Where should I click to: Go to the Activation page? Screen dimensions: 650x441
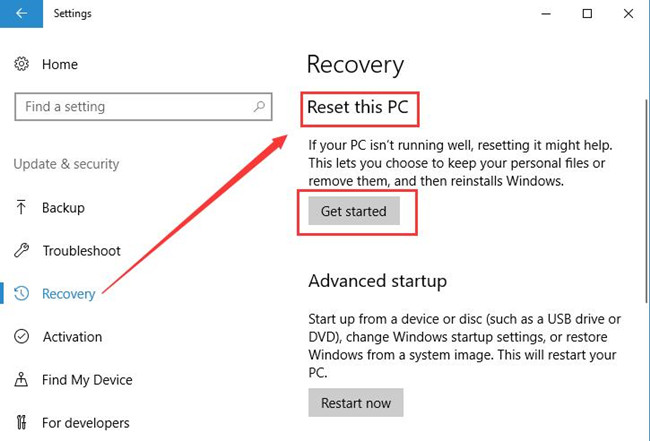coord(73,337)
